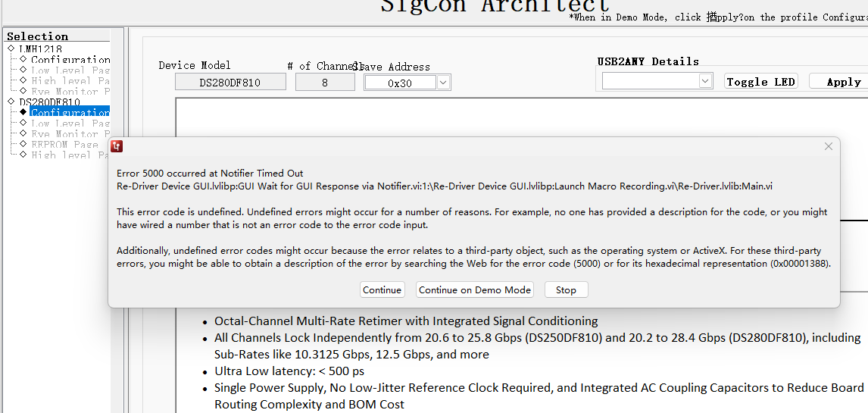The height and width of the screenshot is (413, 868).
Task: Open the USB2ANY Details dropdown
Action: coord(705,81)
